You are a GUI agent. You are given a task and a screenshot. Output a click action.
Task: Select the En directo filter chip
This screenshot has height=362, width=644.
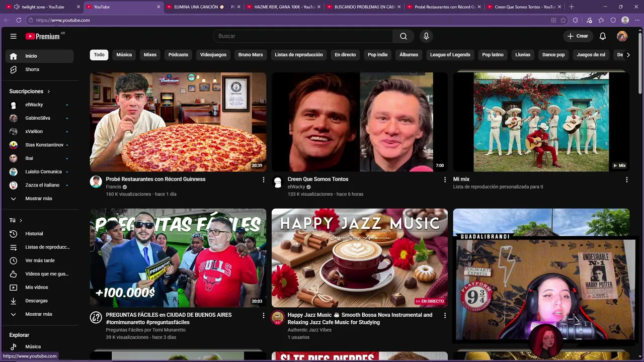pyautogui.click(x=345, y=55)
